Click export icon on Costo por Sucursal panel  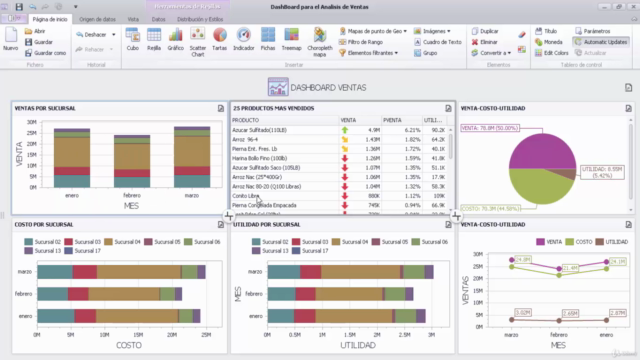[x=221, y=224]
